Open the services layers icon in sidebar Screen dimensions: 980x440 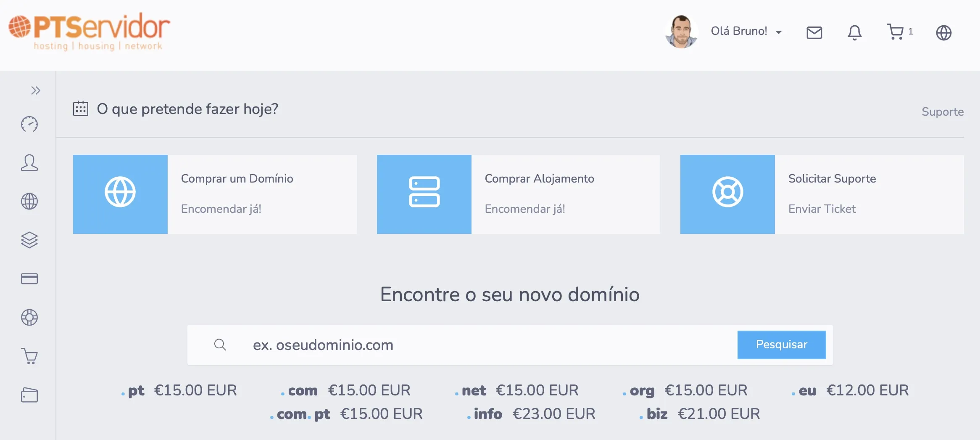[29, 240]
